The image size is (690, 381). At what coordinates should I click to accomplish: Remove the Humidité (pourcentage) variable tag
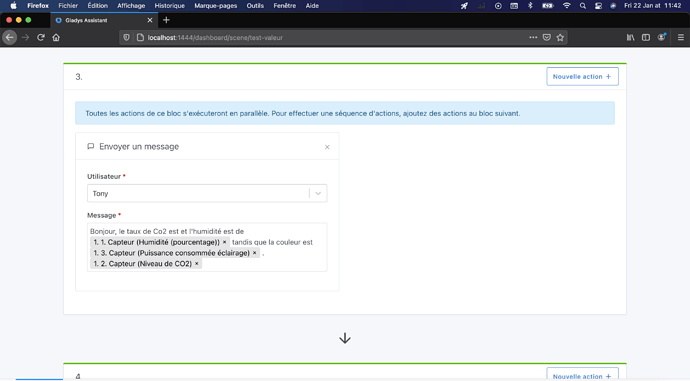tap(224, 242)
